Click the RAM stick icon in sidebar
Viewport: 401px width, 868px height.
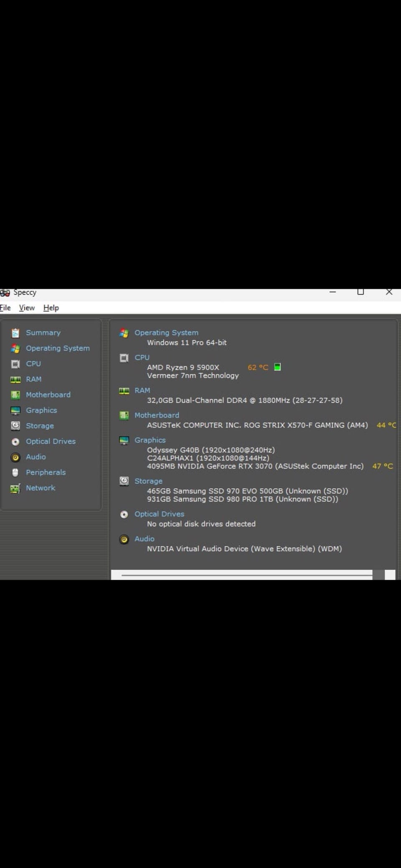pyautogui.click(x=15, y=379)
